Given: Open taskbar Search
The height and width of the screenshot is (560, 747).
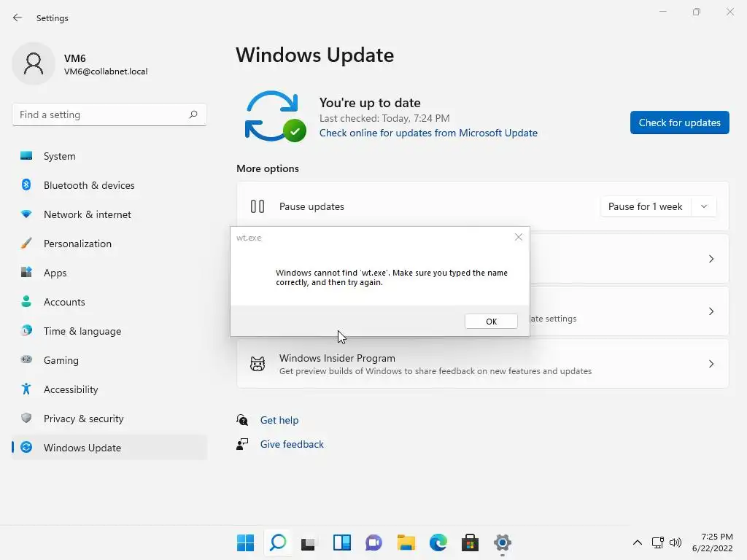Looking at the screenshot, I should click(x=278, y=542).
